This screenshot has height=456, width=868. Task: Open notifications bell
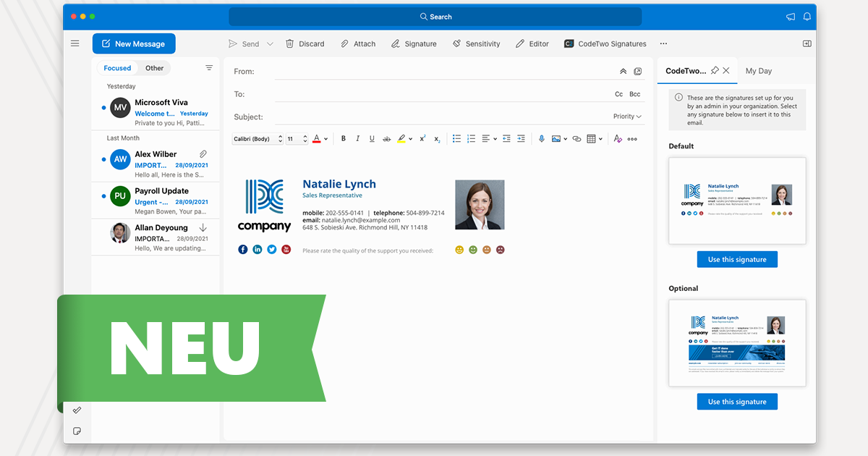[807, 17]
